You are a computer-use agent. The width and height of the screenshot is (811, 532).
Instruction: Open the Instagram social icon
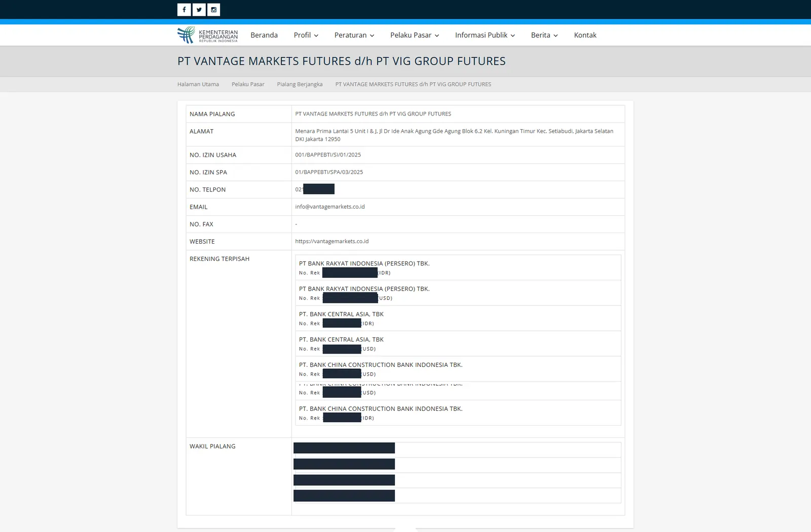[x=214, y=10]
